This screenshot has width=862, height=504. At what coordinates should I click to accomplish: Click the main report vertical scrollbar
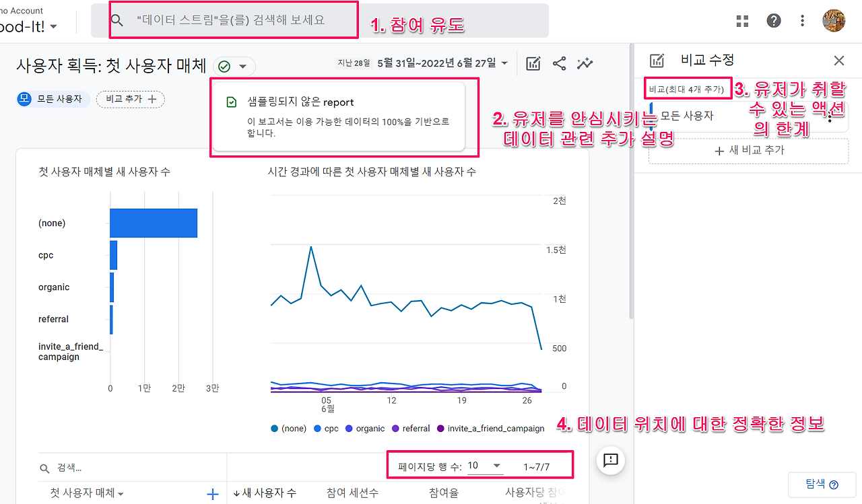(x=631, y=182)
